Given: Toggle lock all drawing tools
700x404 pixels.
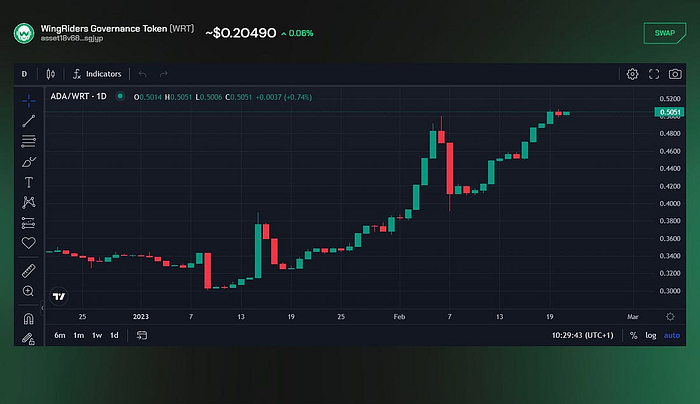Looking at the screenshot, I should [x=29, y=339].
